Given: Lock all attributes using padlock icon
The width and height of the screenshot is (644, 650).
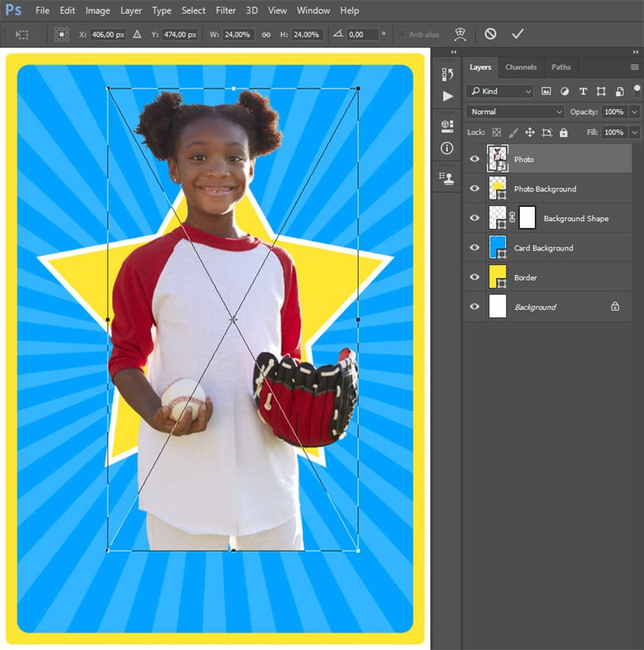Looking at the screenshot, I should point(564,133).
